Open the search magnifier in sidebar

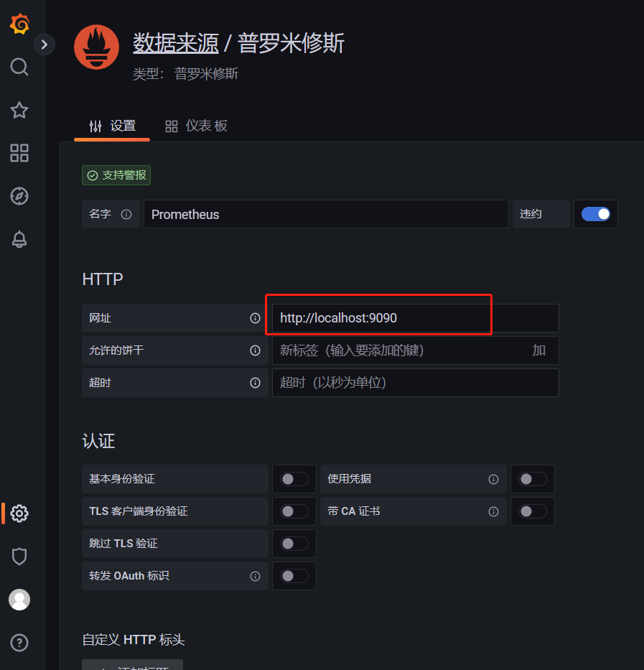click(x=19, y=67)
